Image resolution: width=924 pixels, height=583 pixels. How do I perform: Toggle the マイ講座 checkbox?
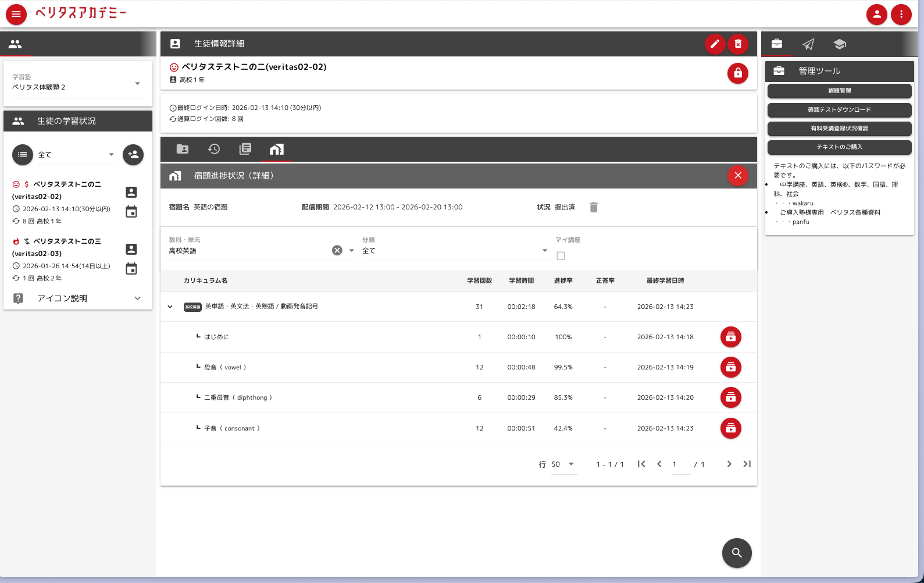(561, 255)
